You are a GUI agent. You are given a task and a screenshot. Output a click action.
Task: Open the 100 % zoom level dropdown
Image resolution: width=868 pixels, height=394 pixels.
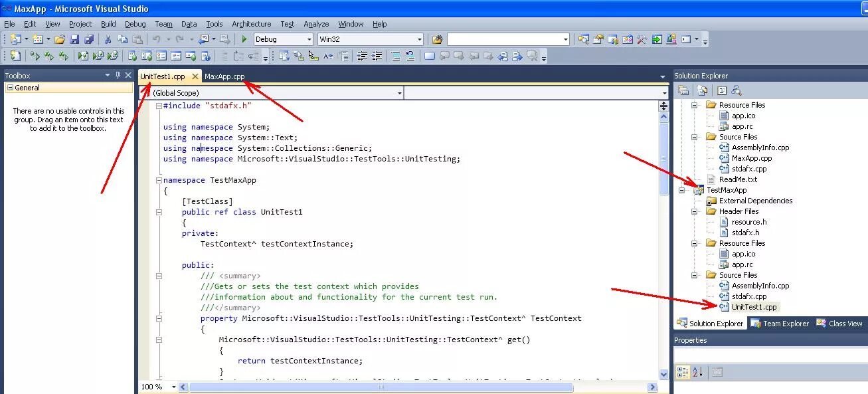[x=174, y=387]
